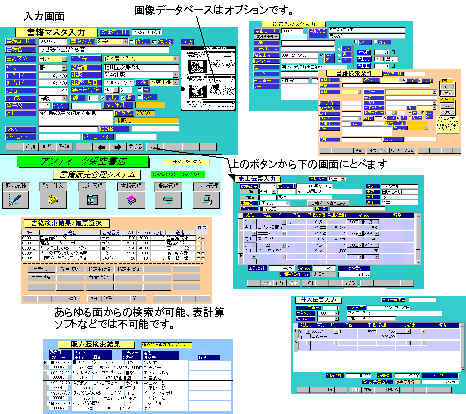466x414 pixels.
Task: Open the small dropdown under the 仕入伝票入力 title
Action: pyautogui.click(x=328, y=314)
